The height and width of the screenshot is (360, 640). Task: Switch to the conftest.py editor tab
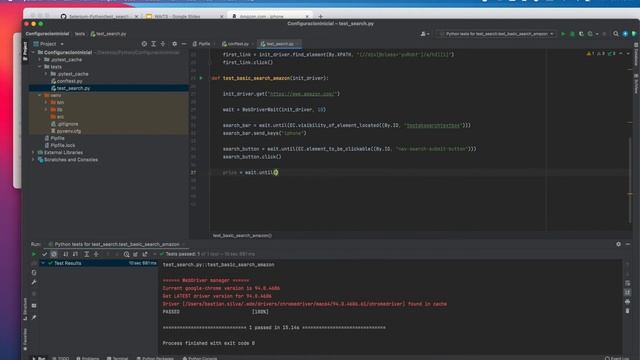[236, 44]
